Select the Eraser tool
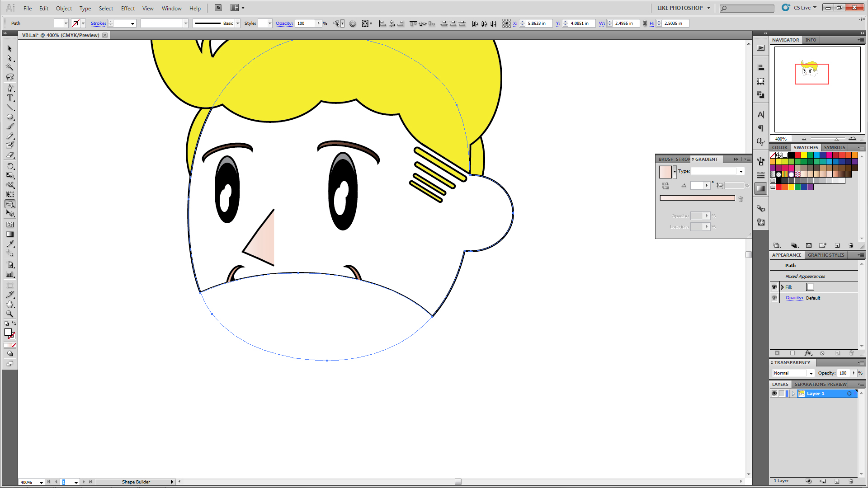The height and width of the screenshot is (488, 868). [9, 155]
